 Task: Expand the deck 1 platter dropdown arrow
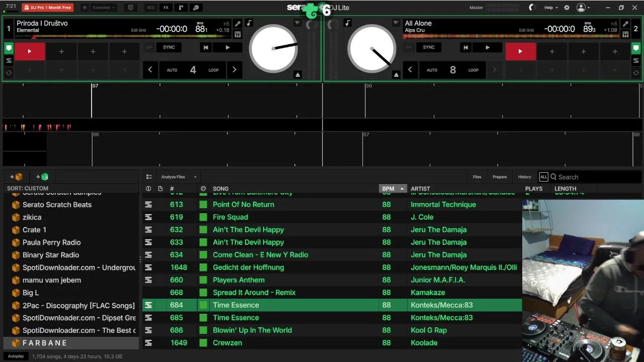coord(297,23)
